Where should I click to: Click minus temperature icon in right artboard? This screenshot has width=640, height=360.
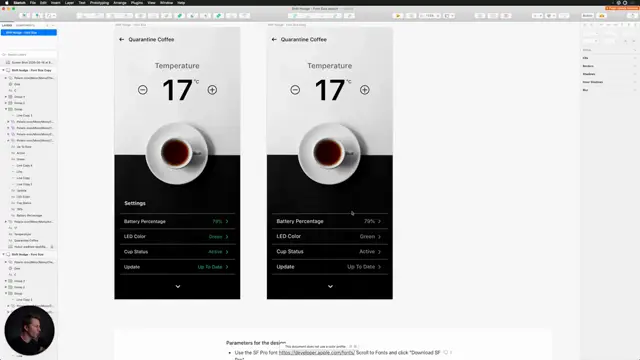click(295, 90)
